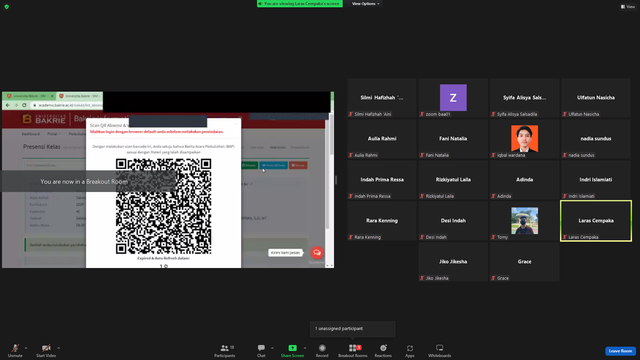Click the red chat bubble in shared browser

[x=317, y=253]
